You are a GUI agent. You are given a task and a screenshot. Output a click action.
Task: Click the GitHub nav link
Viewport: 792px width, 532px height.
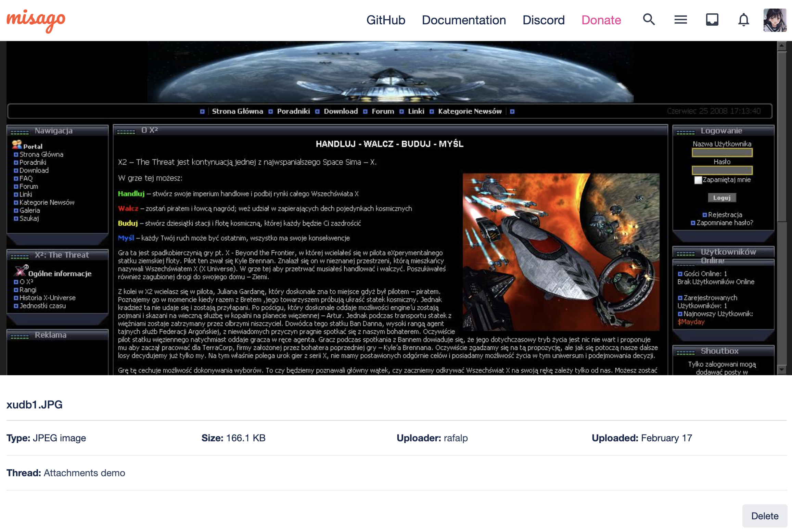tap(386, 20)
